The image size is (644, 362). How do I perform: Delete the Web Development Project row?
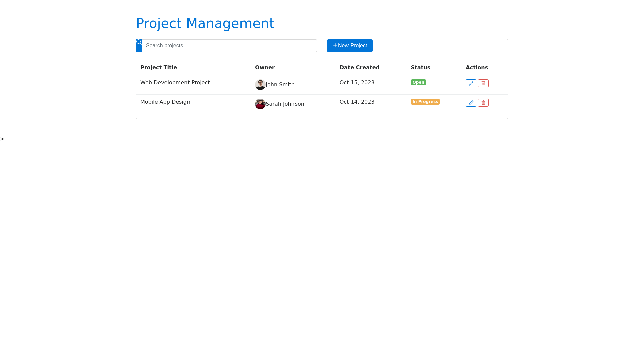coord(483,83)
